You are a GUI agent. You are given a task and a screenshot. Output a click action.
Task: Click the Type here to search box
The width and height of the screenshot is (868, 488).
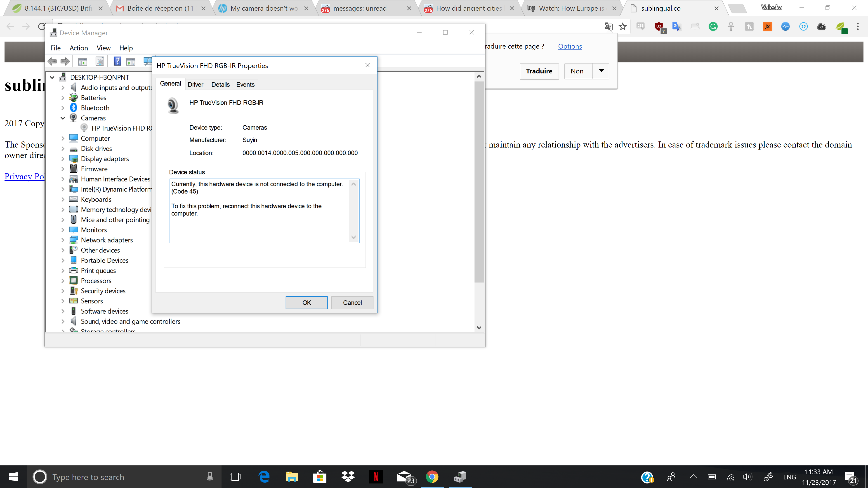[124, 477]
